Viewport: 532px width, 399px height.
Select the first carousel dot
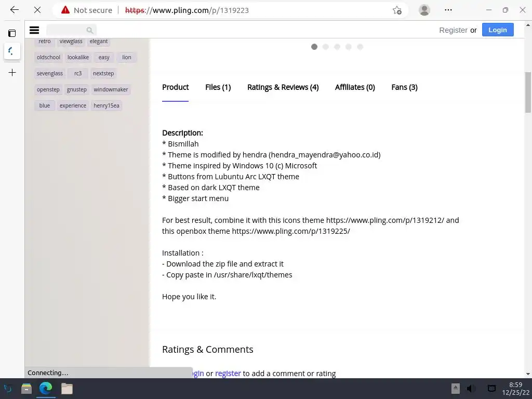pos(314,47)
